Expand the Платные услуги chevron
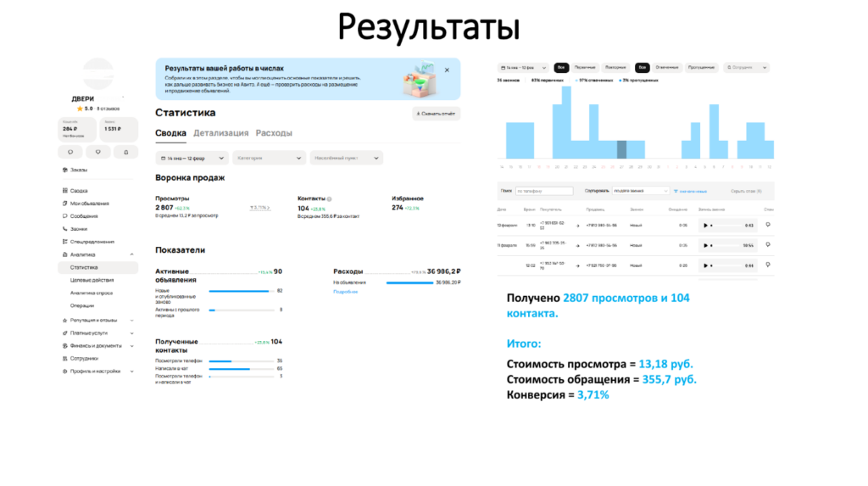The image size is (868, 486). click(131, 333)
